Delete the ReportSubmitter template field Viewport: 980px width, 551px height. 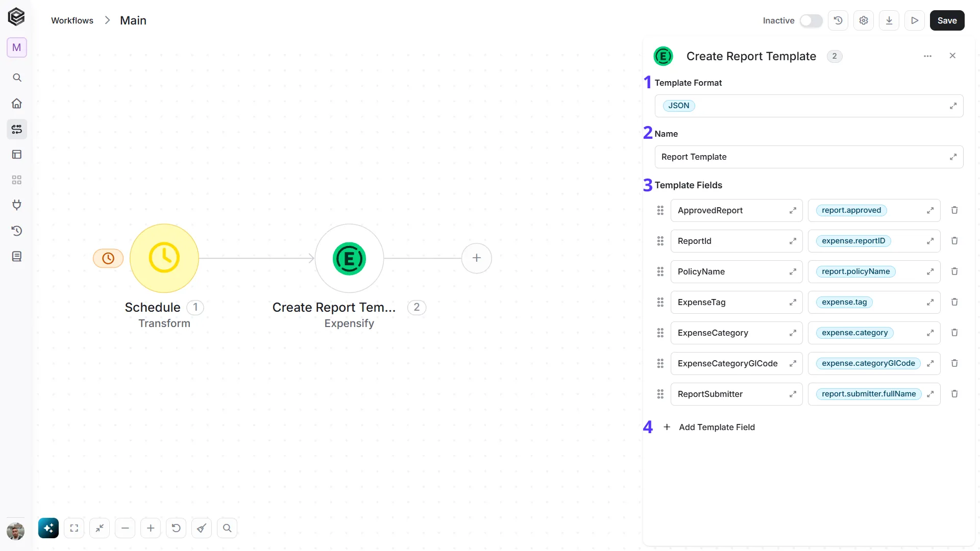click(x=954, y=394)
